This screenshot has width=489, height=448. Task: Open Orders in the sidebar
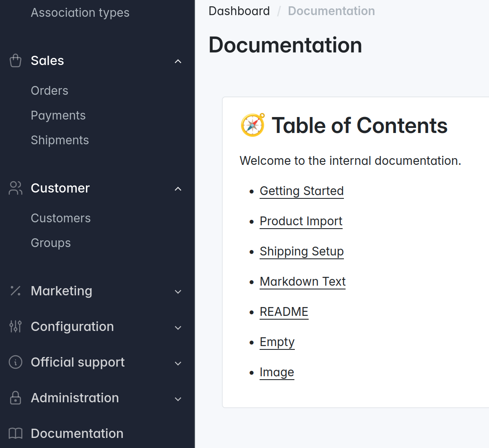[49, 91]
